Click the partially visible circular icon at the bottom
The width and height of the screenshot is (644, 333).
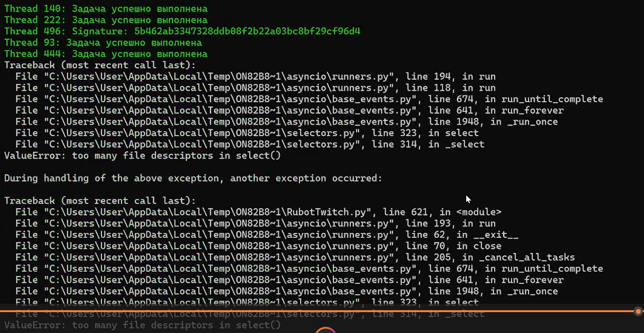pyautogui.click(x=325, y=330)
